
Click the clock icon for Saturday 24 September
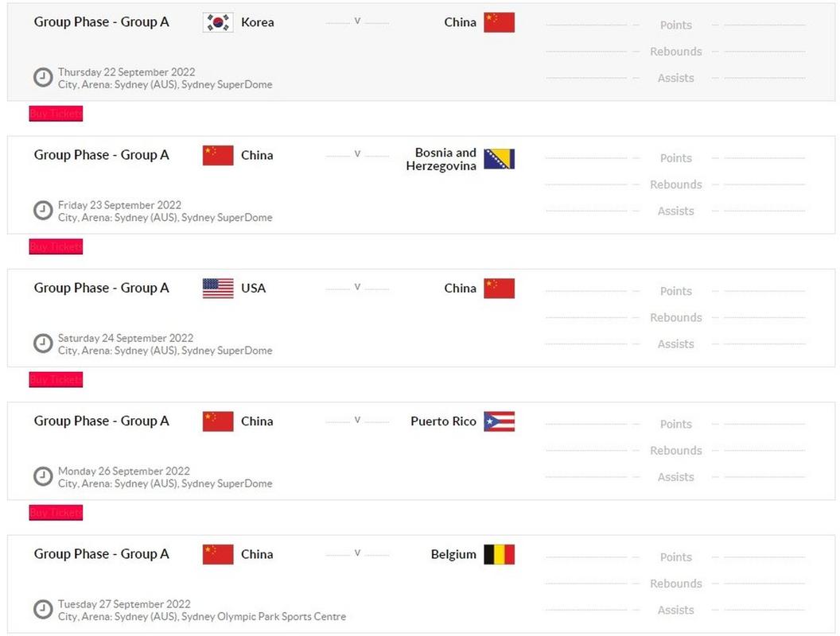[43, 343]
